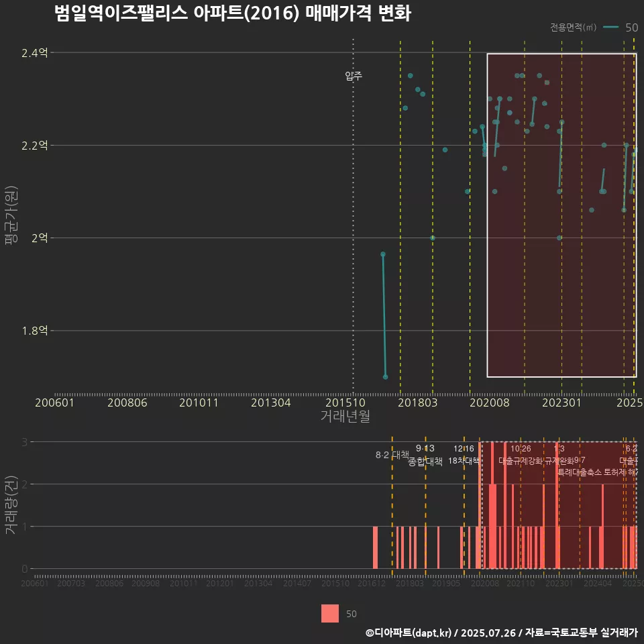Image resolution: width=644 pixels, height=644 pixels.
Task: Click the 1.8억 y-axis label
Action: click(35, 331)
